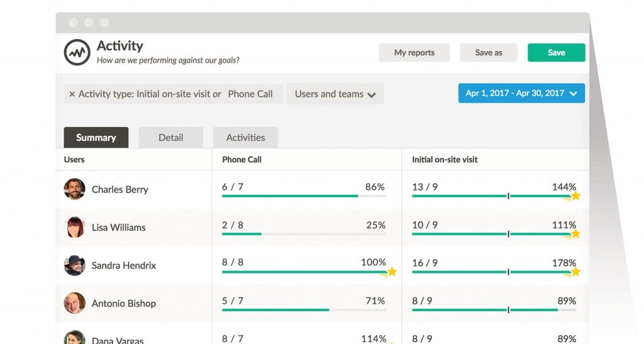The image size is (644, 344).
Task: Open the Activities tab
Action: [246, 138]
